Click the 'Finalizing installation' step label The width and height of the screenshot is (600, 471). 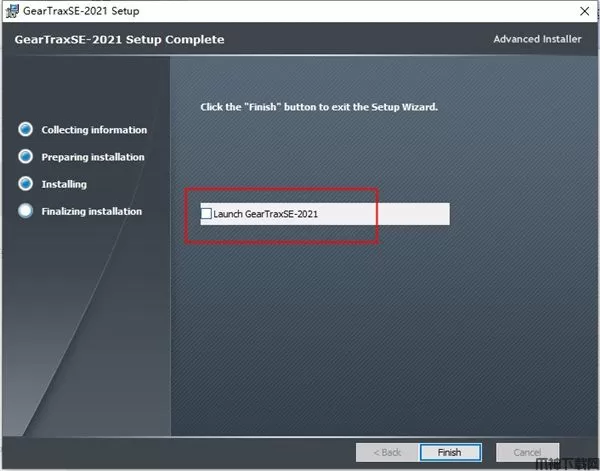click(92, 212)
